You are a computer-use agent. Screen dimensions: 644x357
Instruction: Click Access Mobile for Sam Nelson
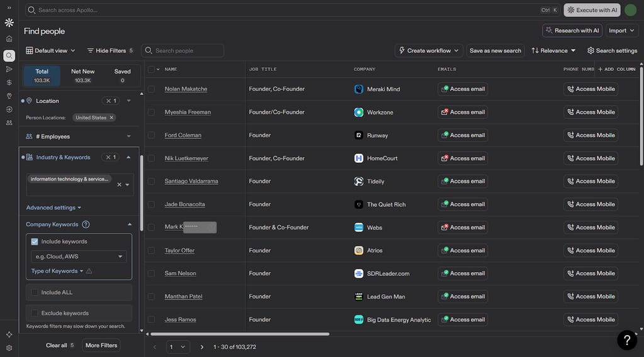coord(591,273)
